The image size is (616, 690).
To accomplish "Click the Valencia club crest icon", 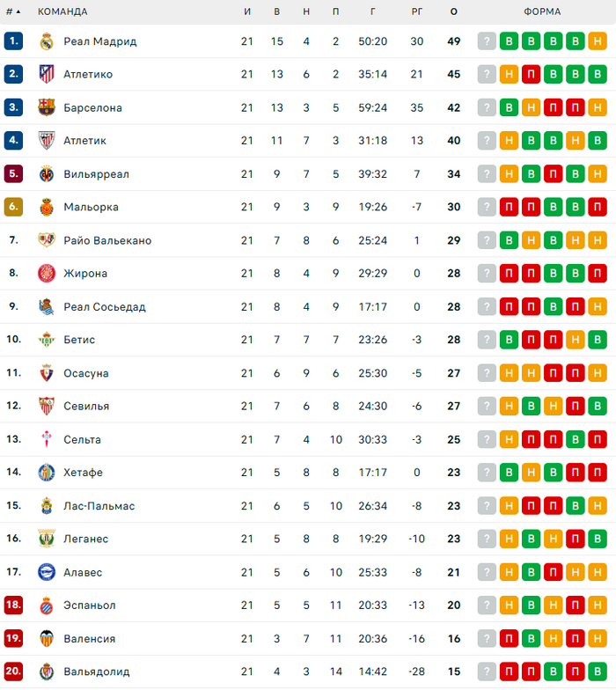I will pyautogui.click(x=47, y=639).
